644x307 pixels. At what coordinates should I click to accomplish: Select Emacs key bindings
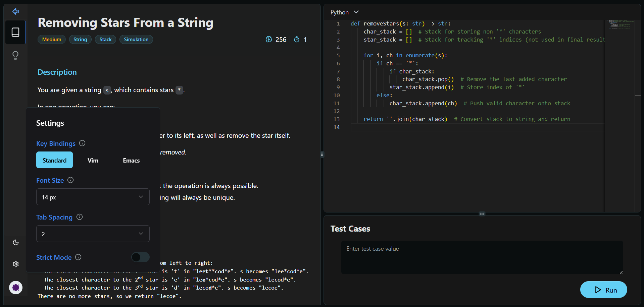pyautogui.click(x=131, y=160)
